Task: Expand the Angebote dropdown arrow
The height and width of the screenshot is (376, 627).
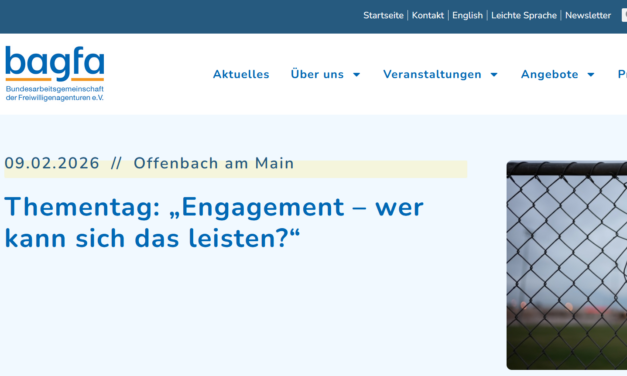Action: (x=591, y=75)
